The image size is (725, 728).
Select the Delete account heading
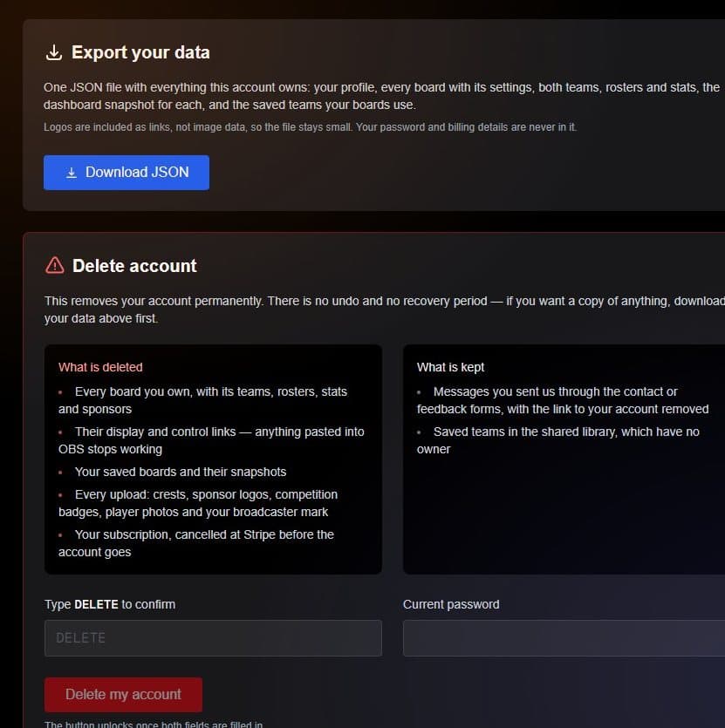point(134,266)
